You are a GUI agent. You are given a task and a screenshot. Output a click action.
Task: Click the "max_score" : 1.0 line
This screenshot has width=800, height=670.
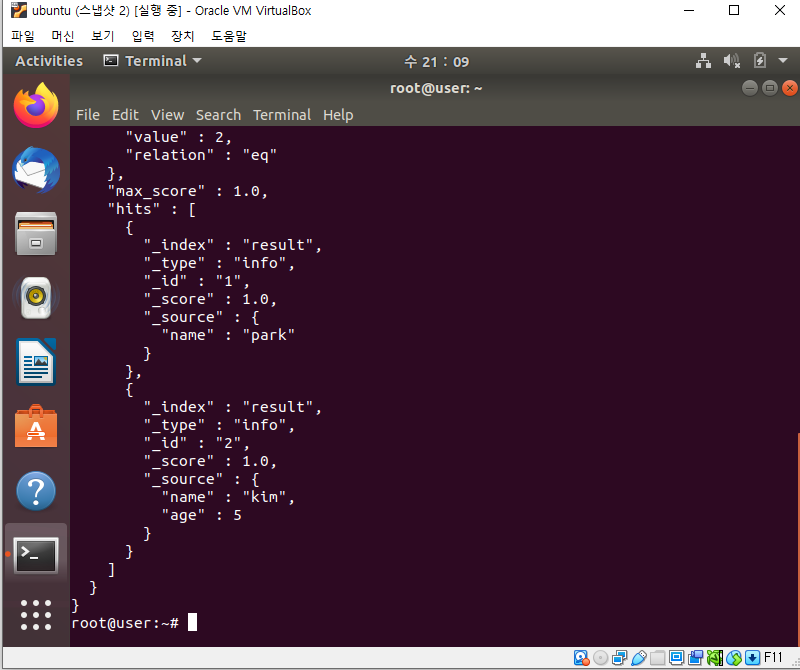tap(187, 191)
